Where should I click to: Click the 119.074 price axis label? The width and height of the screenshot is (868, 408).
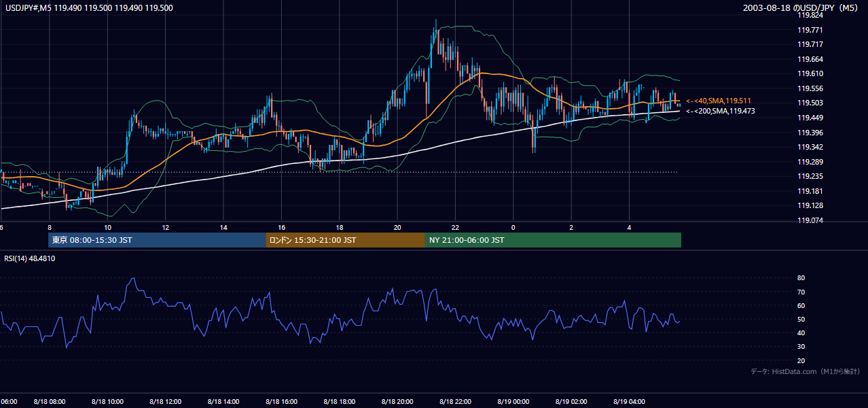pos(811,220)
